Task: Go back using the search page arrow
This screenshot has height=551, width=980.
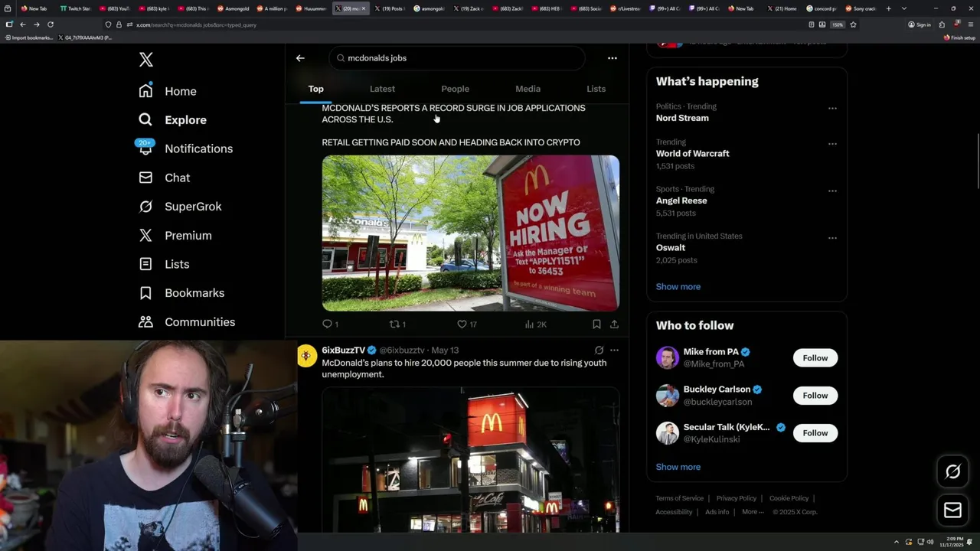Action: click(300, 58)
